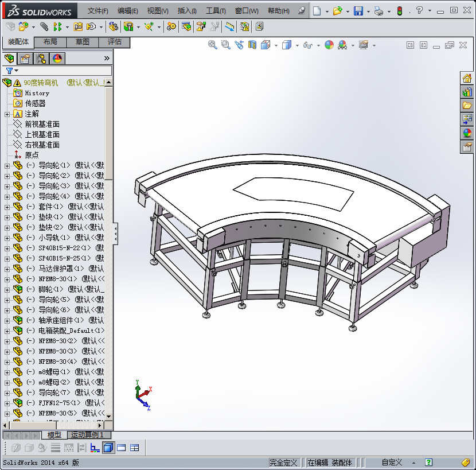Toggle the four-view viewport layout button
The height and width of the screenshot is (470, 476).
[134, 448]
